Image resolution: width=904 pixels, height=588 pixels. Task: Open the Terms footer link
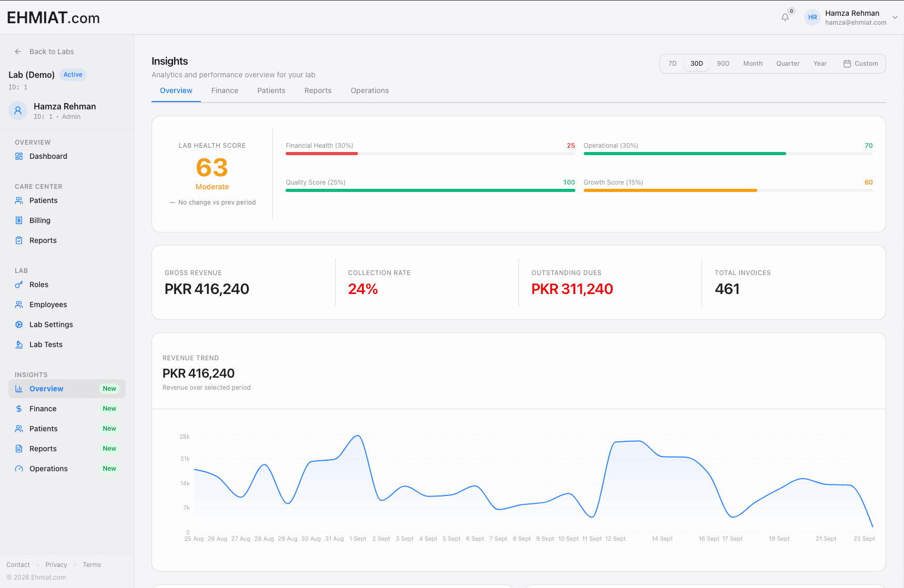pos(92,565)
